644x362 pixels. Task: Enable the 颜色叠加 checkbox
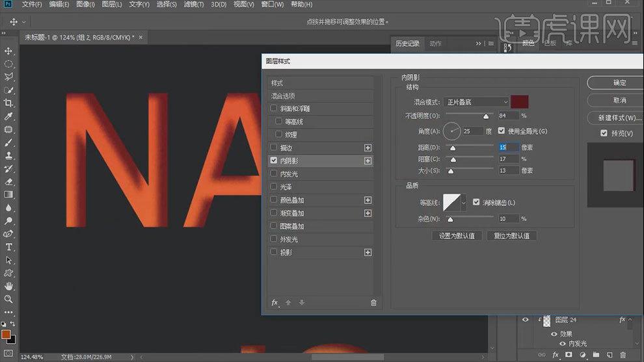pos(274,200)
